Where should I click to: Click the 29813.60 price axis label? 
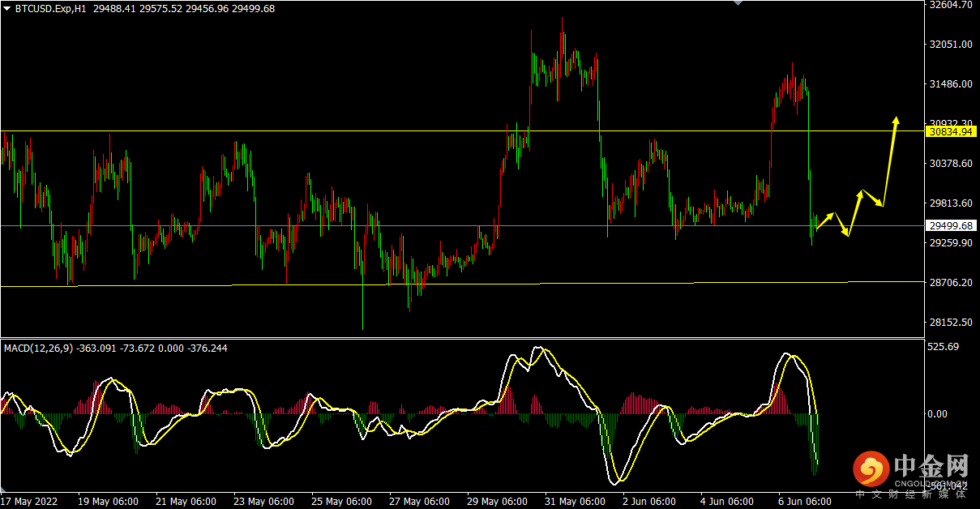(x=950, y=203)
